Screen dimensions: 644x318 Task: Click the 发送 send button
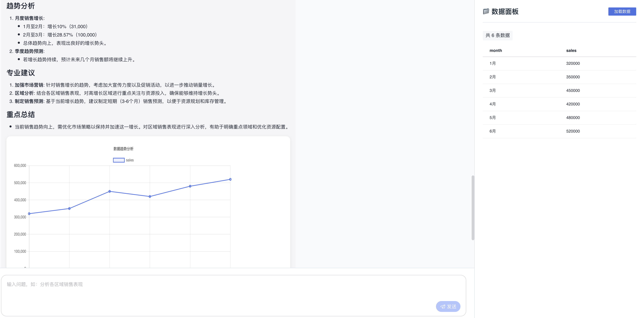(x=448, y=306)
